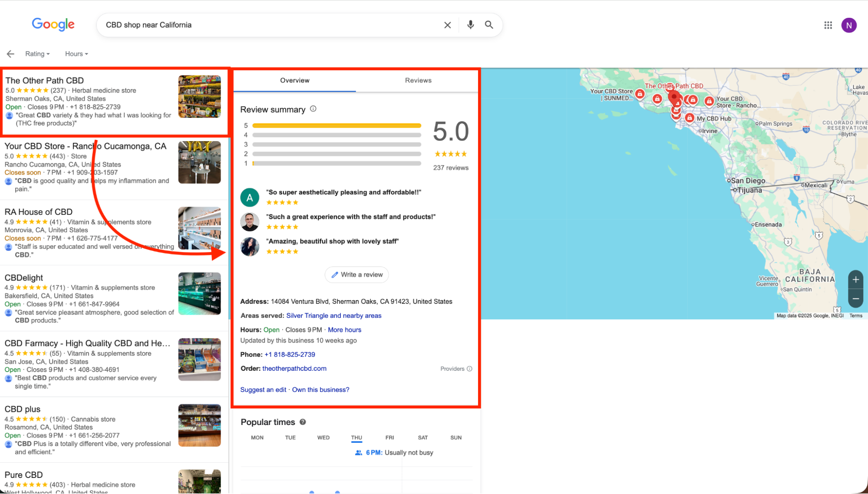Click the Google logo

[53, 24]
